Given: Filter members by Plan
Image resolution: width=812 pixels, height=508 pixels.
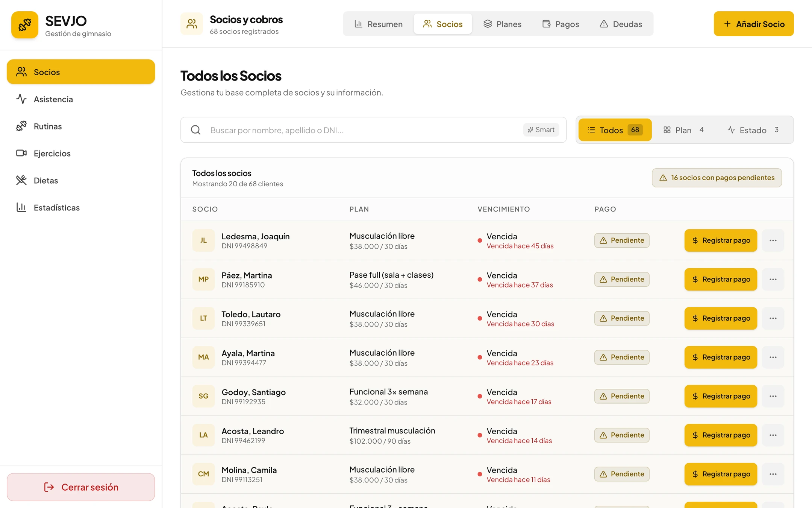Looking at the screenshot, I should coord(684,130).
